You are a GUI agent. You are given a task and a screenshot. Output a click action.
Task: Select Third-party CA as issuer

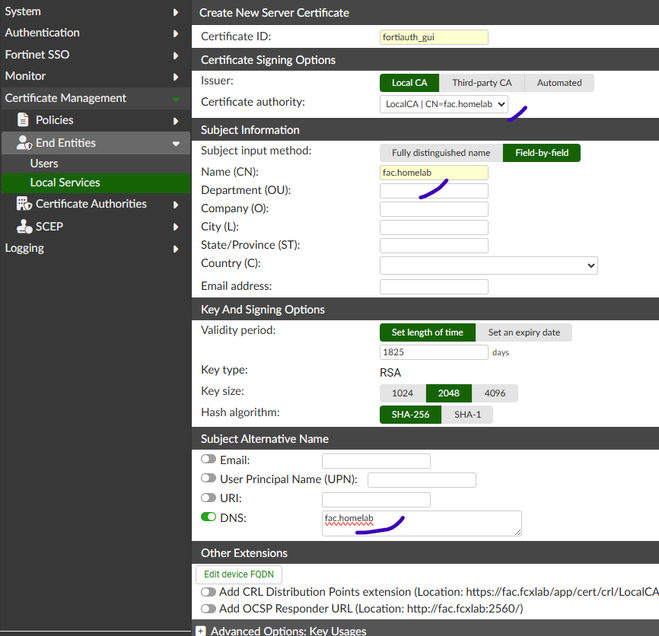(481, 83)
